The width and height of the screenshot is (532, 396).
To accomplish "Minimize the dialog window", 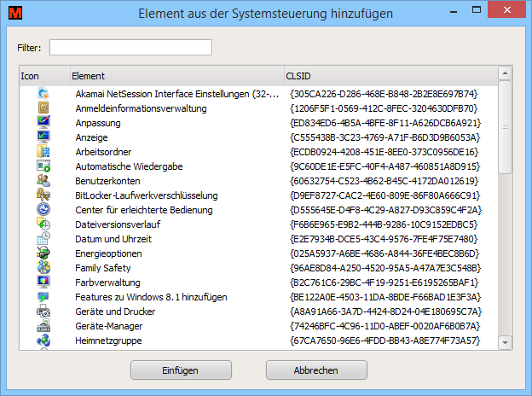I will (x=454, y=12).
